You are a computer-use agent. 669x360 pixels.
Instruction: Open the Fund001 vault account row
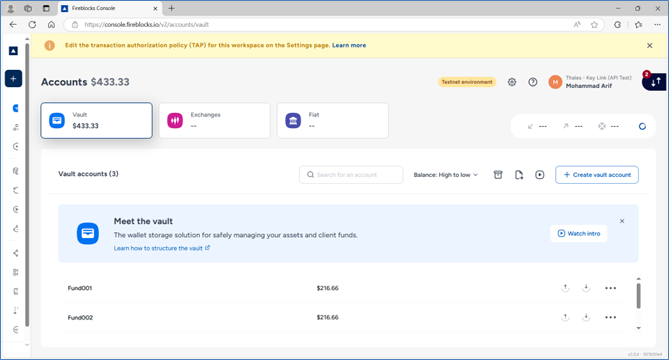click(344, 288)
